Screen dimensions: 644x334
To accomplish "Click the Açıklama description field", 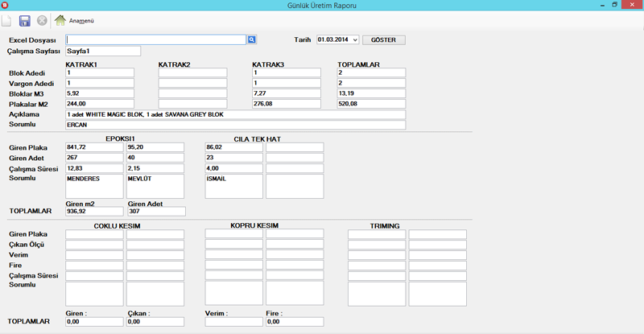I will click(235, 114).
